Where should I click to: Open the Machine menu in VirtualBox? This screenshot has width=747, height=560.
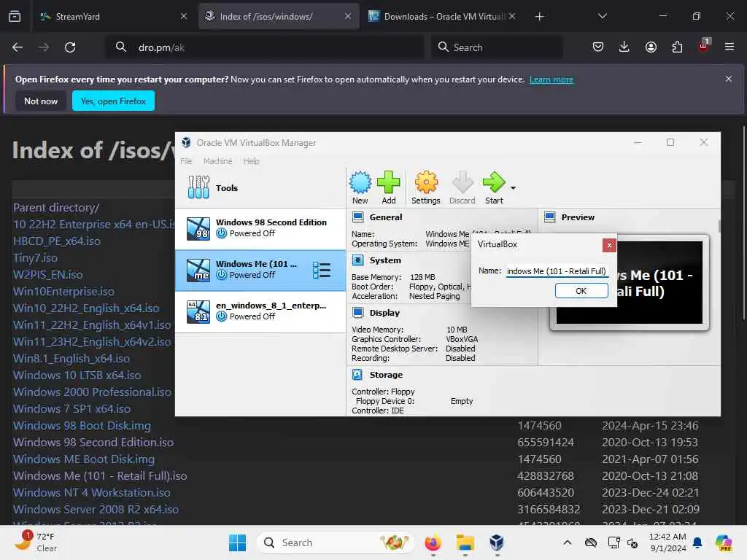click(217, 161)
